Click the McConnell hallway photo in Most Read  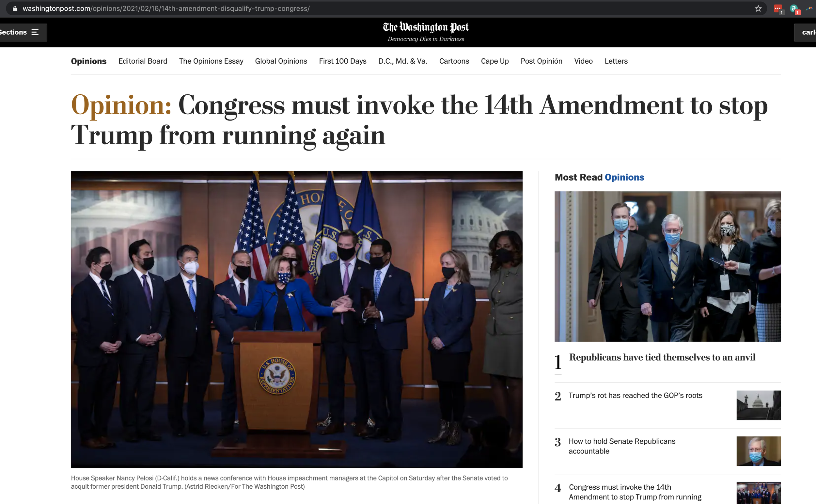[x=668, y=266]
